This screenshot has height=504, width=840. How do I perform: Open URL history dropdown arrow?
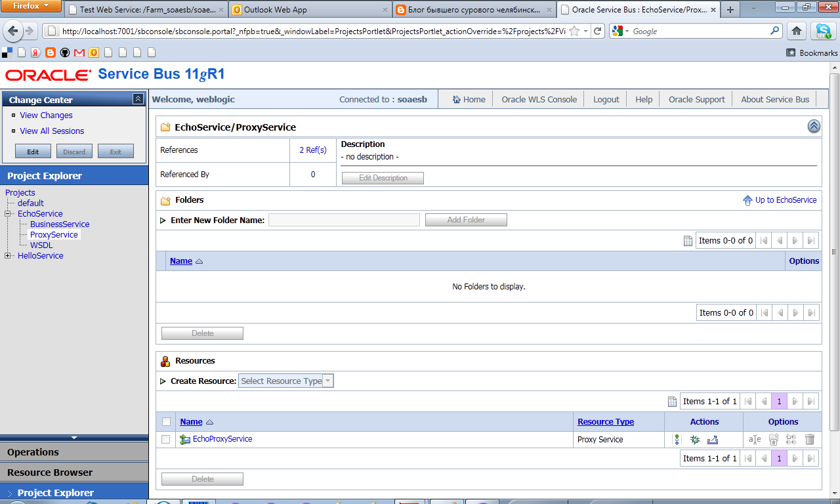click(585, 31)
